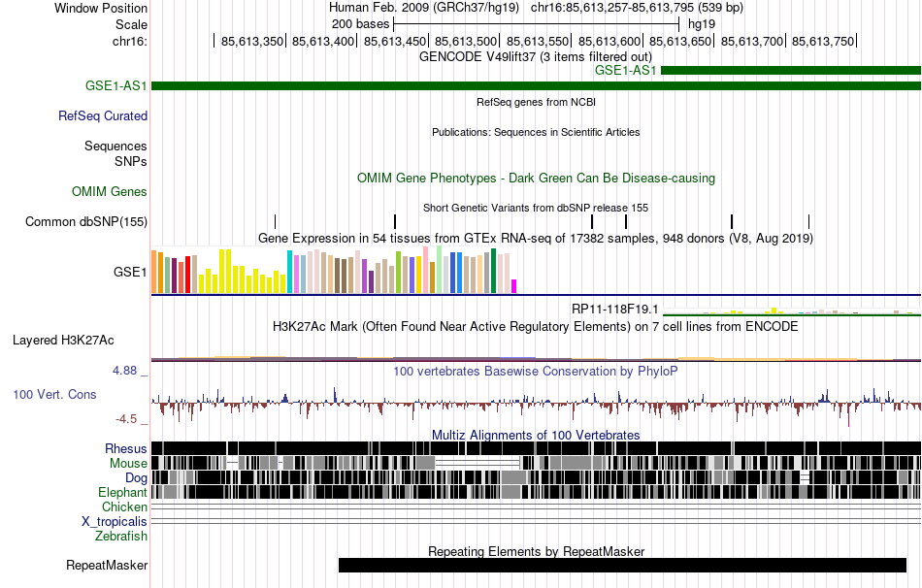Viewport: 922px width, 588px height.
Task: Click the dark green bar in GSE1 expression chart
Action: pos(493,271)
